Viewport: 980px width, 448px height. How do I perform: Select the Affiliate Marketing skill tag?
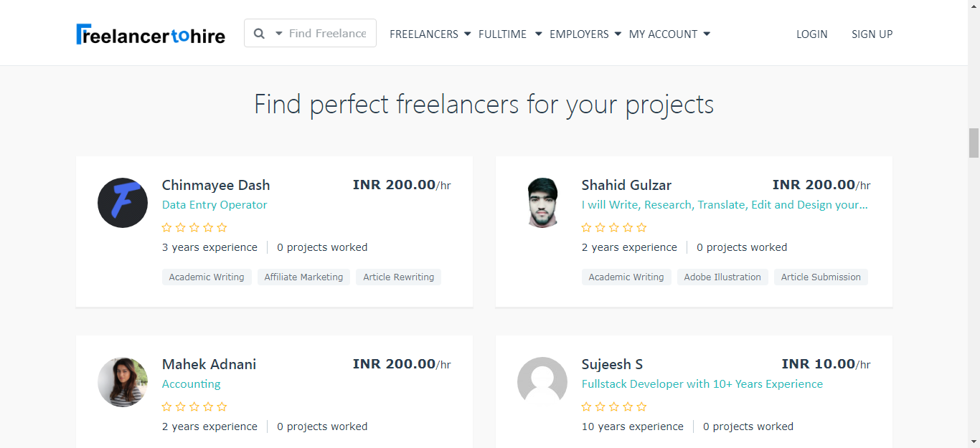pos(303,277)
